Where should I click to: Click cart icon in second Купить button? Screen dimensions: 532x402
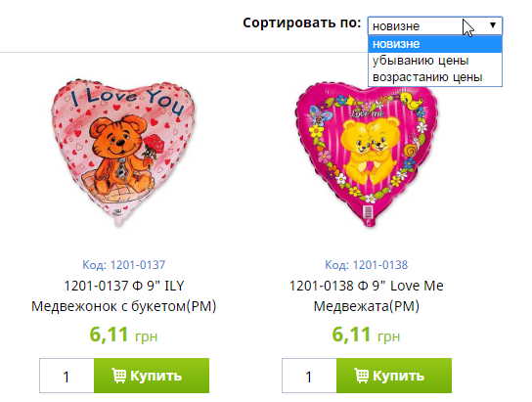pos(361,376)
